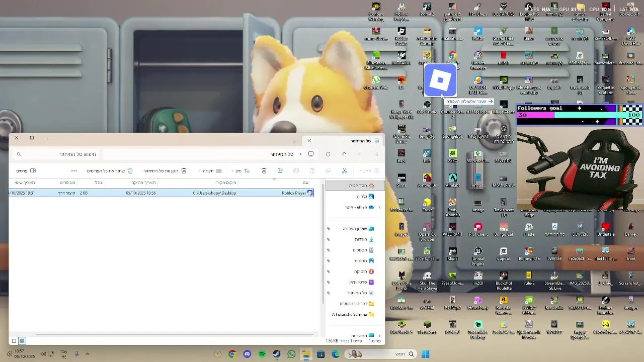Open NVIDIA App desktop shortcut
The image size is (644, 362).
click(x=504, y=83)
